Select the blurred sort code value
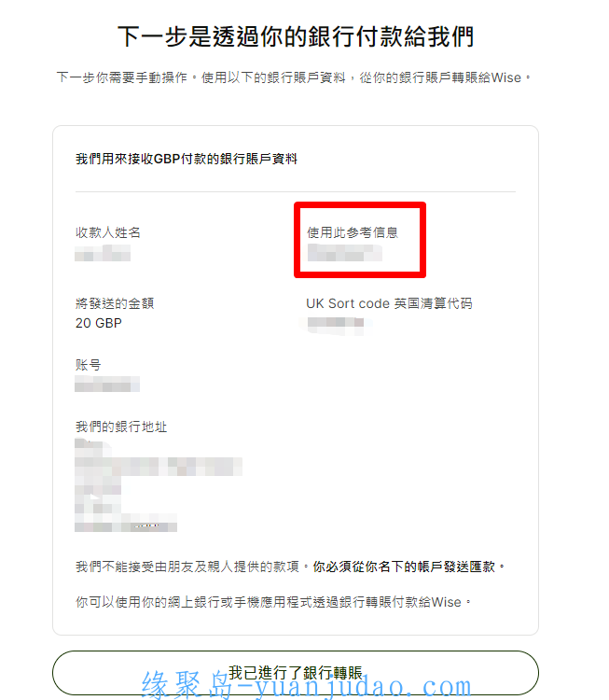Image resolution: width=609 pixels, height=700 pixels. point(336,324)
